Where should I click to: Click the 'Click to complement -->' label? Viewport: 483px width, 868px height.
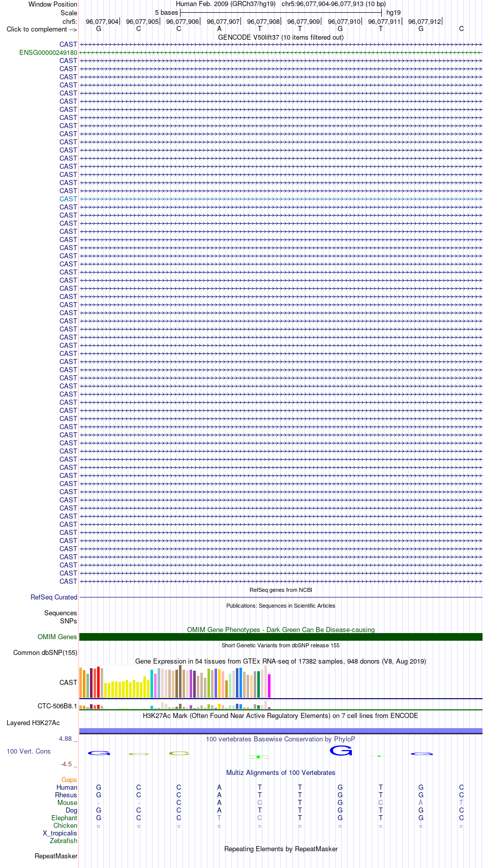point(42,29)
